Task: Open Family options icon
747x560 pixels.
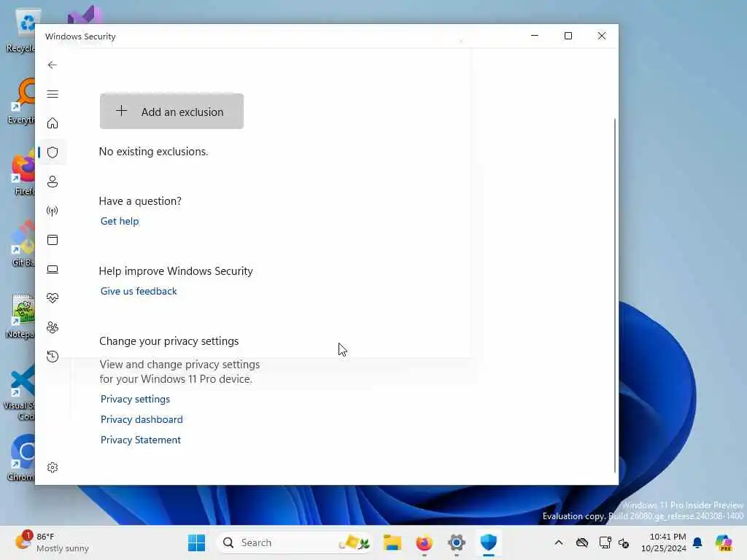Action: tap(53, 327)
